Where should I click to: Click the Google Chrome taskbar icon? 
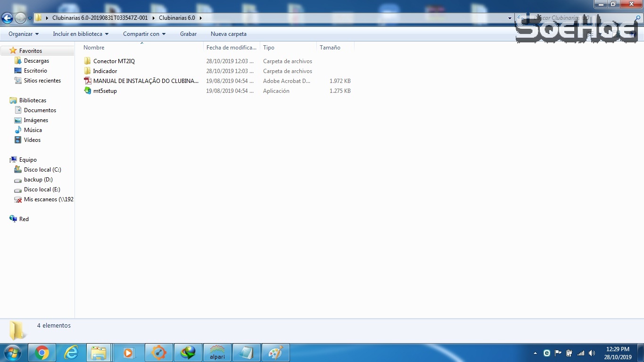(42, 353)
